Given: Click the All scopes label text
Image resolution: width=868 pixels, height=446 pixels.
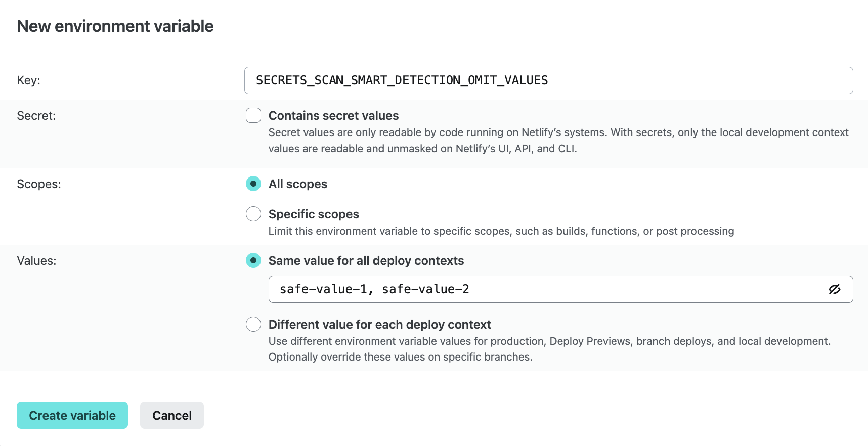Looking at the screenshot, I should 298,184.
